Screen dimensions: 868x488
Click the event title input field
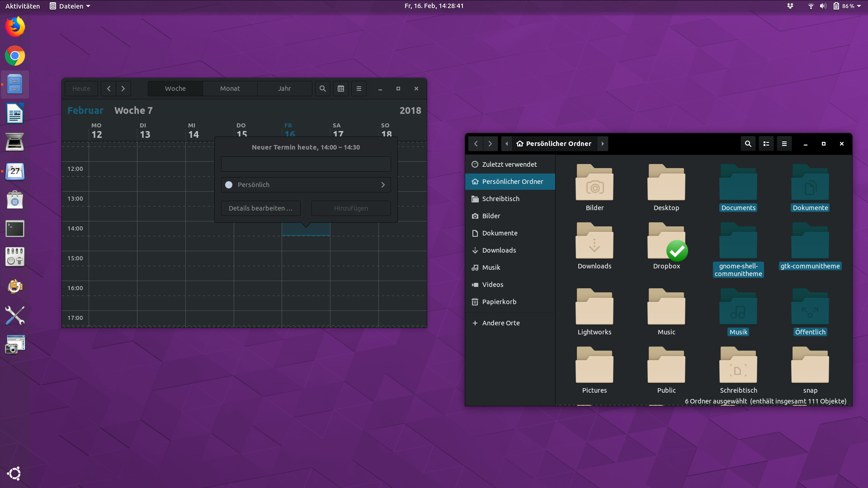point(306,164)
